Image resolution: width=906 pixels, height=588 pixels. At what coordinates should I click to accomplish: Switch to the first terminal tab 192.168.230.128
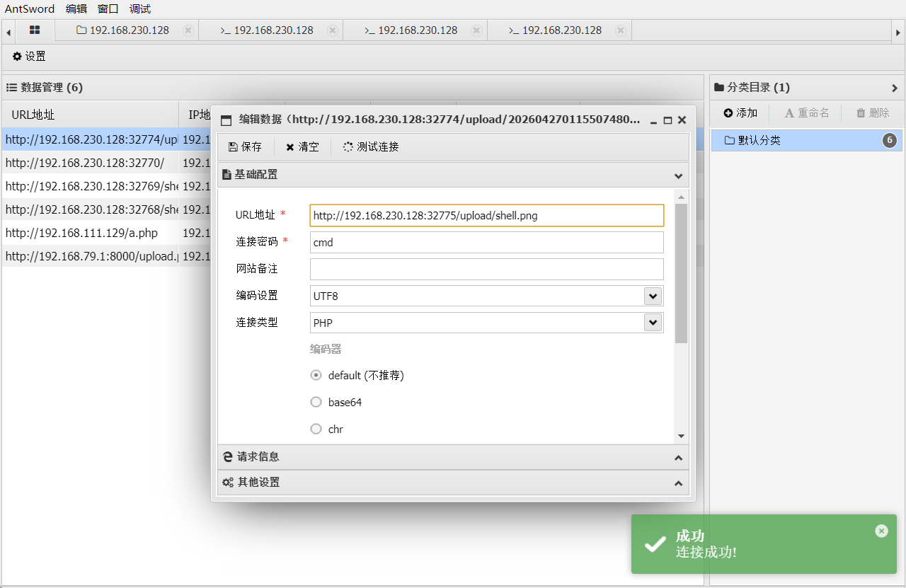coord(267,30)
